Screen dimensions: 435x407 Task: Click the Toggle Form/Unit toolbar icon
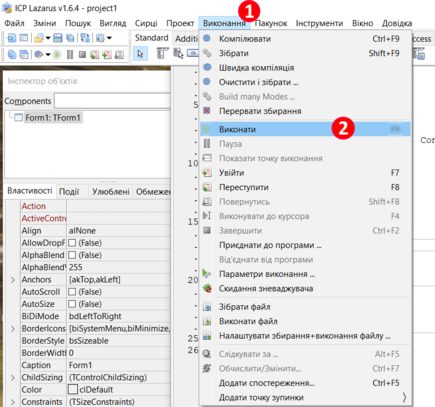pos(85,38)
